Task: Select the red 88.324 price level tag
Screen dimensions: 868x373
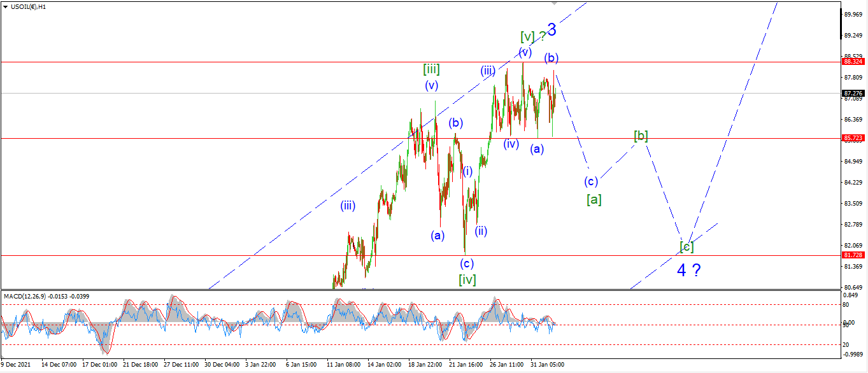Action: 853,62
